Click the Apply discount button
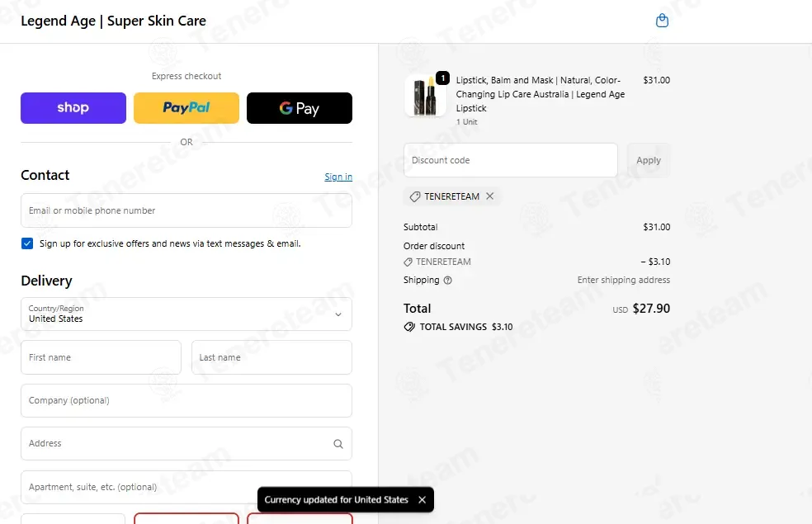812x524 pixels. [649, 160]
